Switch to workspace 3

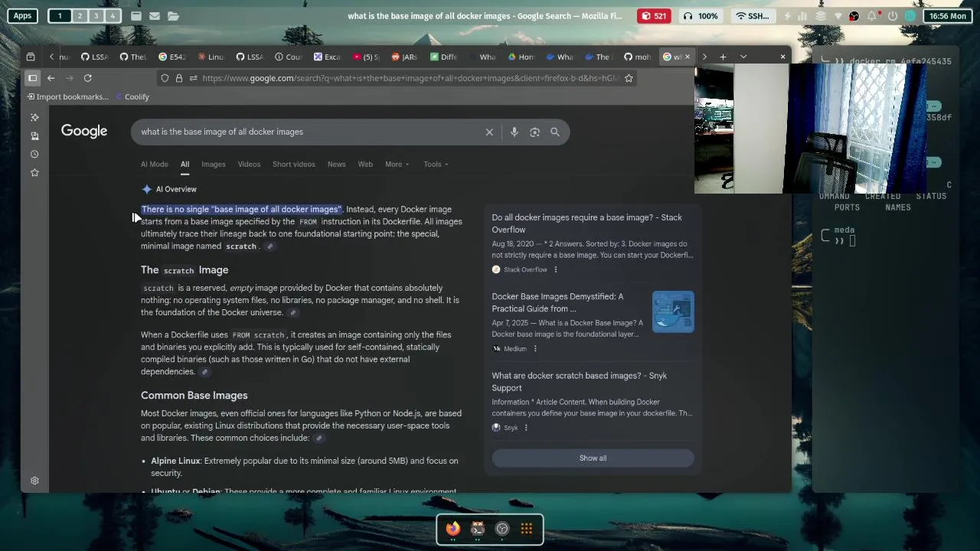(x=96, y=15)
